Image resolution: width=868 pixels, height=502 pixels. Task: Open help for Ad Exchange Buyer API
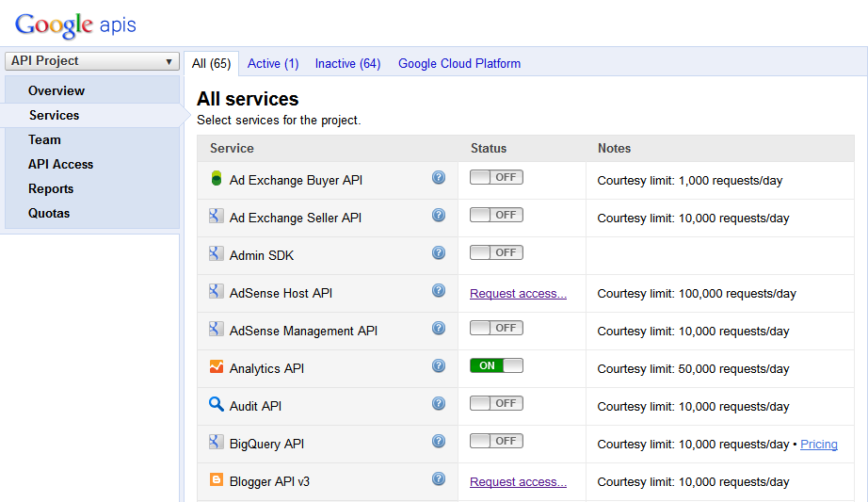click(x=439, y=177)
